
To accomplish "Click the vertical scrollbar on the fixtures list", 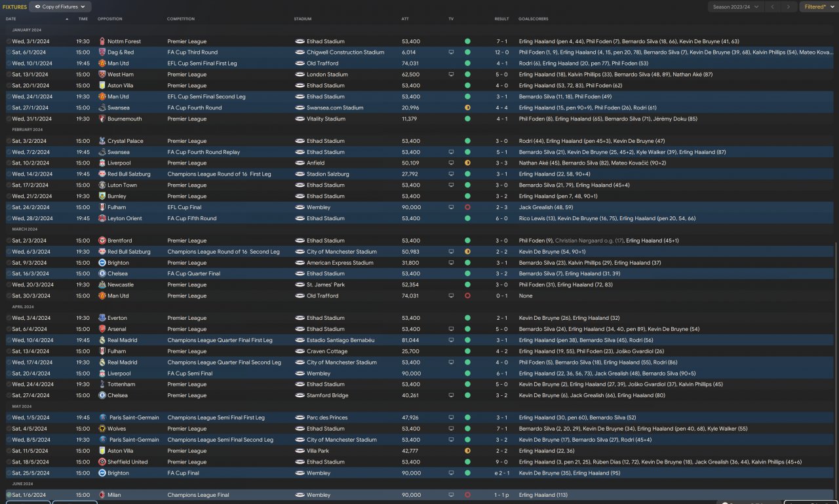I will [836, 369].
